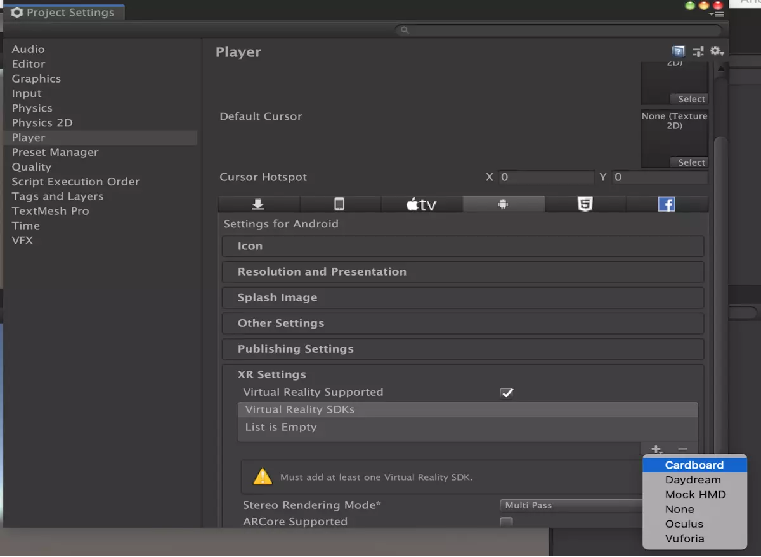Image resolution: width=761 pixels, height=557 pixels.
Task: Select Player in the settings list
Action: (x=100, y=137)
